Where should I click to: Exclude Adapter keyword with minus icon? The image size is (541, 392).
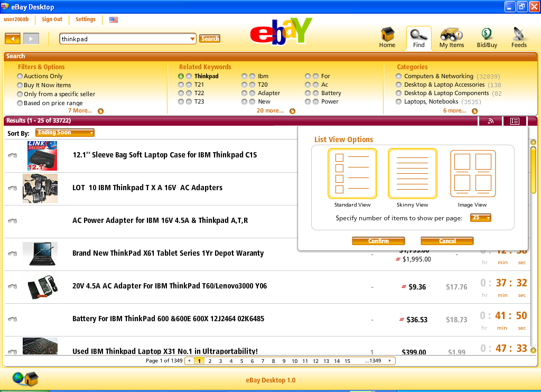click(252, 93)
